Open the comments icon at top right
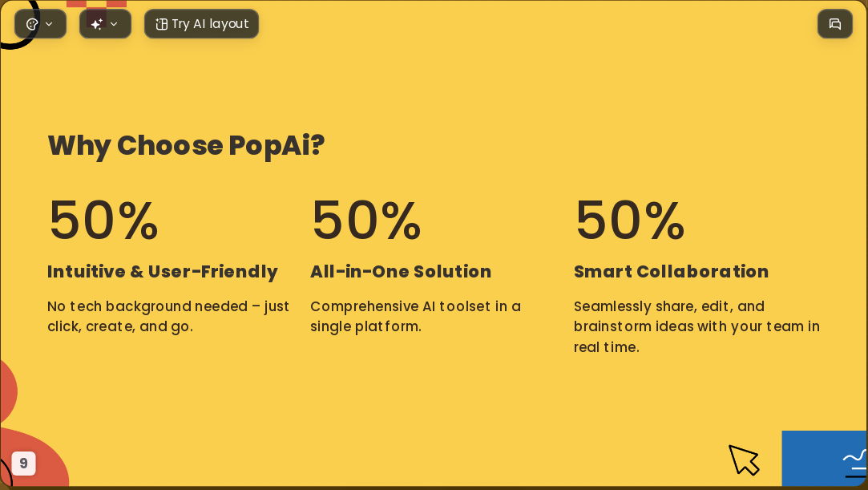This screenshot has width=868, height=490. pos(835,24)
